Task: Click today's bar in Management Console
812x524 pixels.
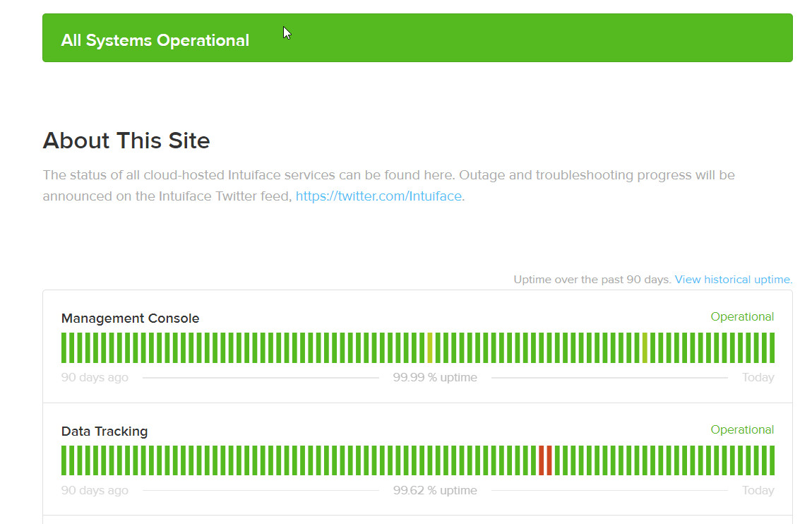Action: click(x=772, y=347)
